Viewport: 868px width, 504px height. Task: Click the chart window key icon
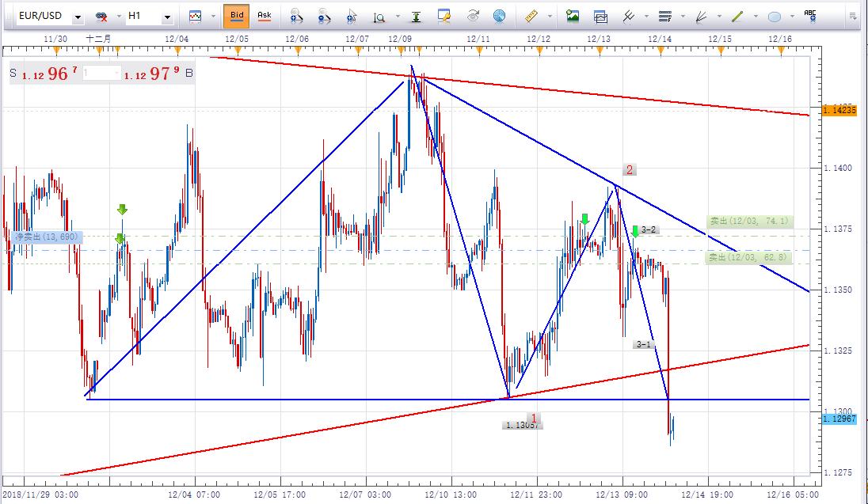coord(444,17)
